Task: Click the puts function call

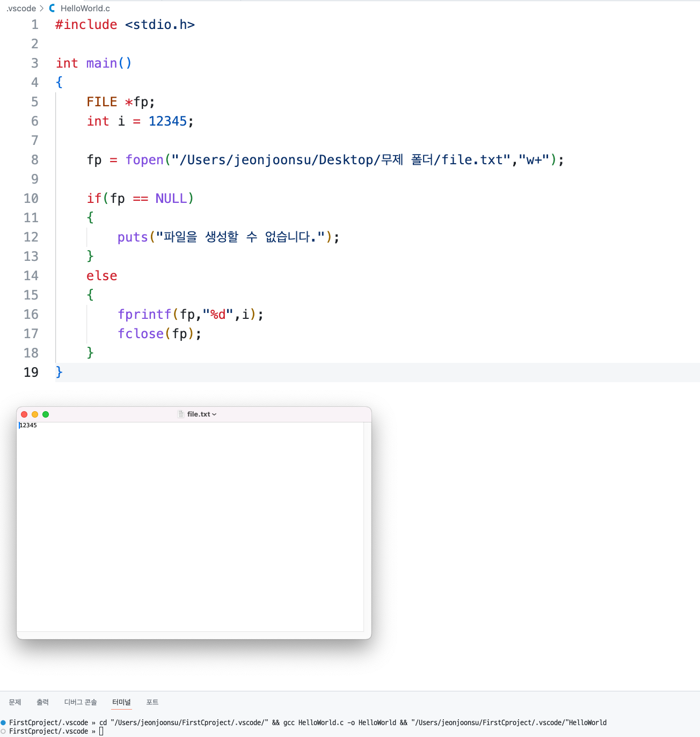Action: 133,237
